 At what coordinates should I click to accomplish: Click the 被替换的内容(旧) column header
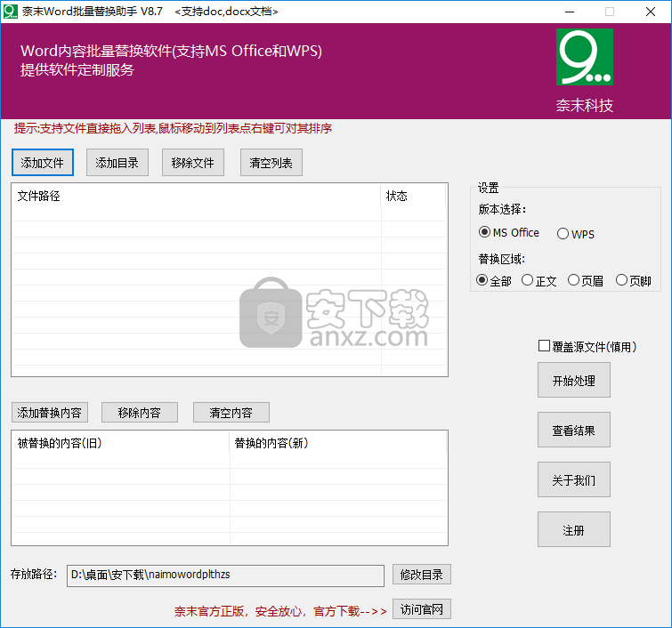click(121, 443)
